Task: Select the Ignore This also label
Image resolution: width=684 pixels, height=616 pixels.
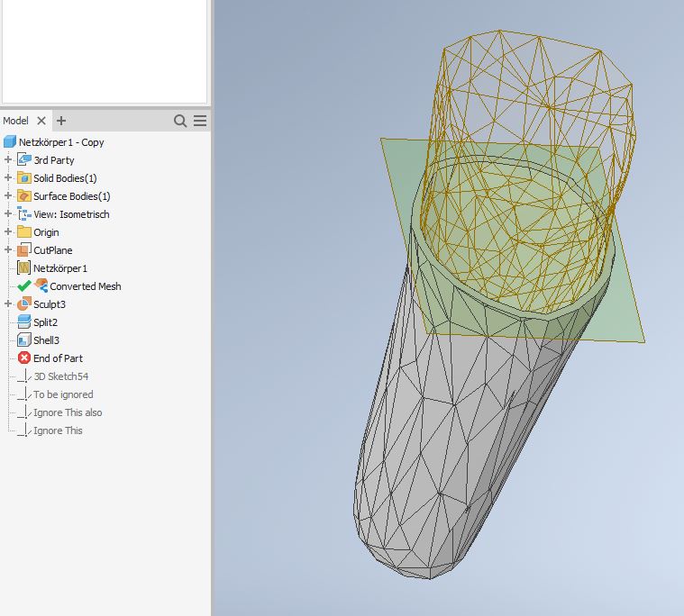Action: pyautogui.click(x=68, y=412)
